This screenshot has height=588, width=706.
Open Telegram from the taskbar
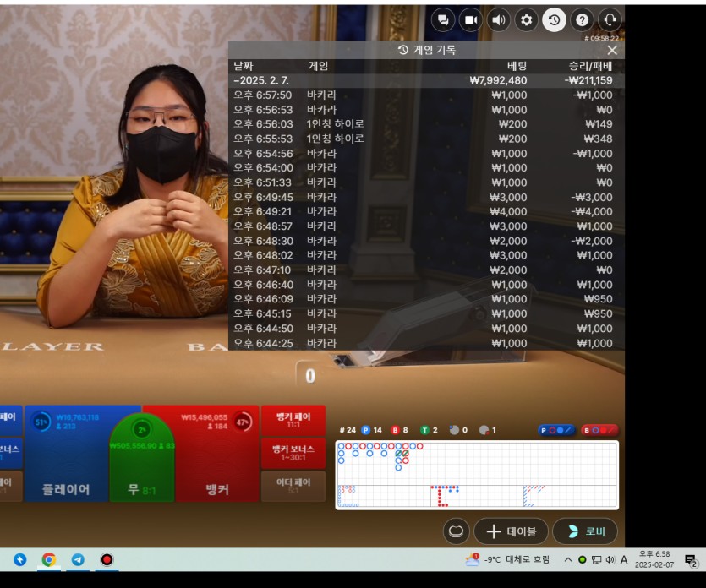point(78,559)
